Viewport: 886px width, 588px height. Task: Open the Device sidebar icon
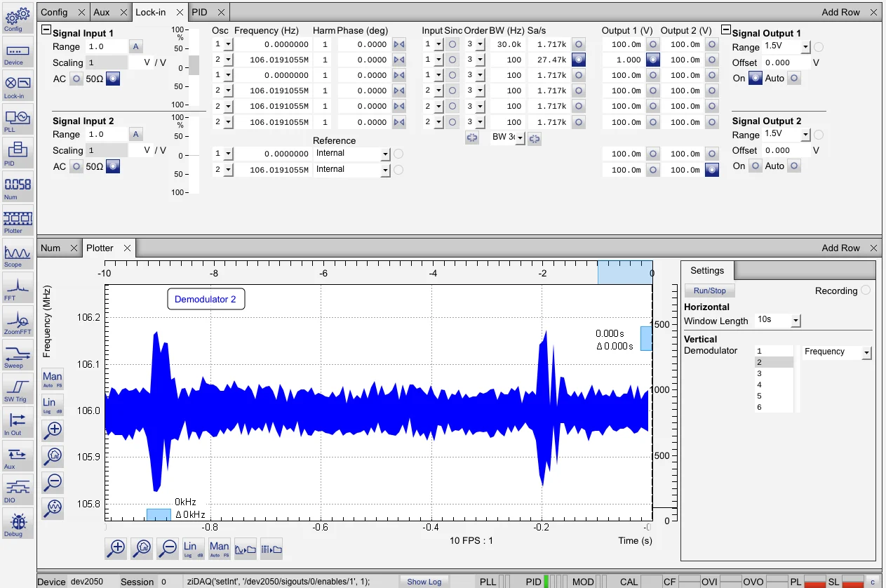[17, 53]
